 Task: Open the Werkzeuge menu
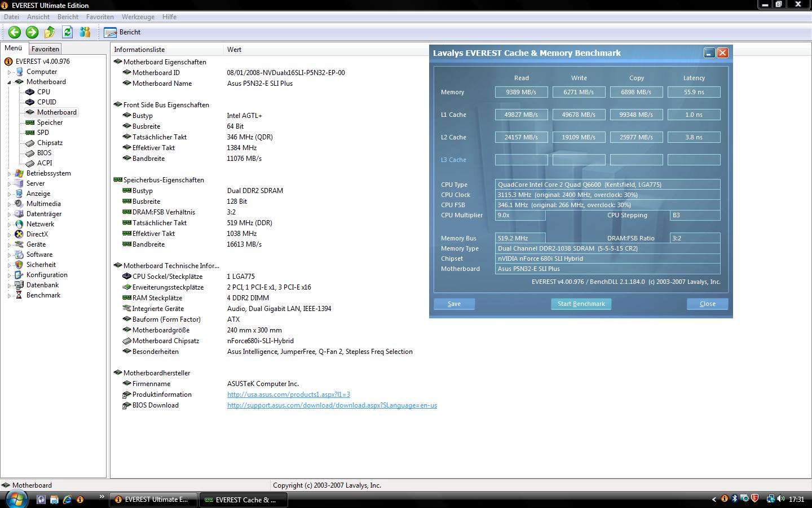[x=138, y=17]
